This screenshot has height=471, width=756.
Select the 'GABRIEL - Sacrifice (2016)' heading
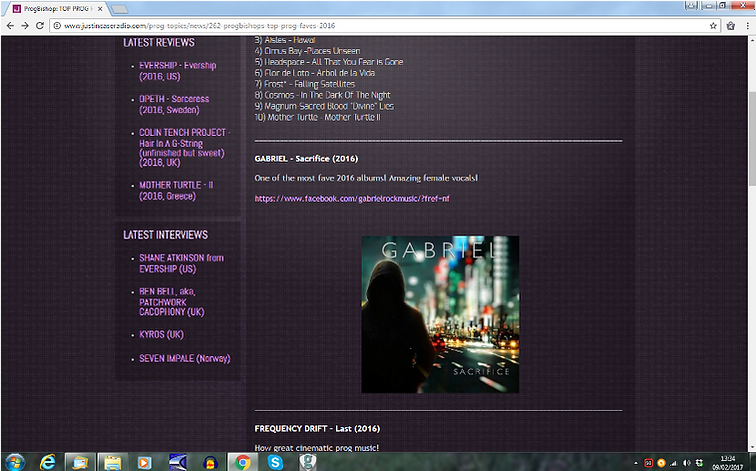click(306, 159)
